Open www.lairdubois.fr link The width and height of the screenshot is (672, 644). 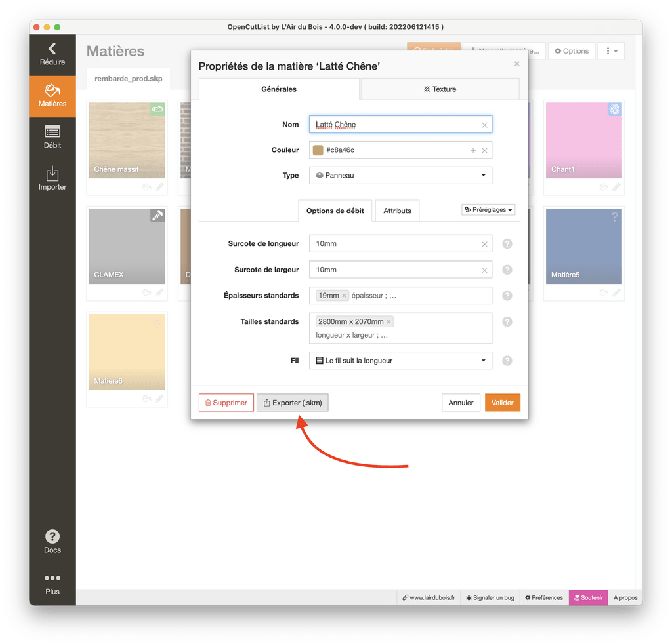429,597
